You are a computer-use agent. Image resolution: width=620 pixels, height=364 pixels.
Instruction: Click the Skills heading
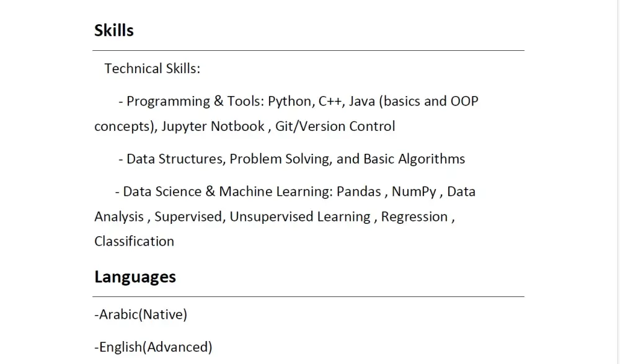tap(114, 30)
